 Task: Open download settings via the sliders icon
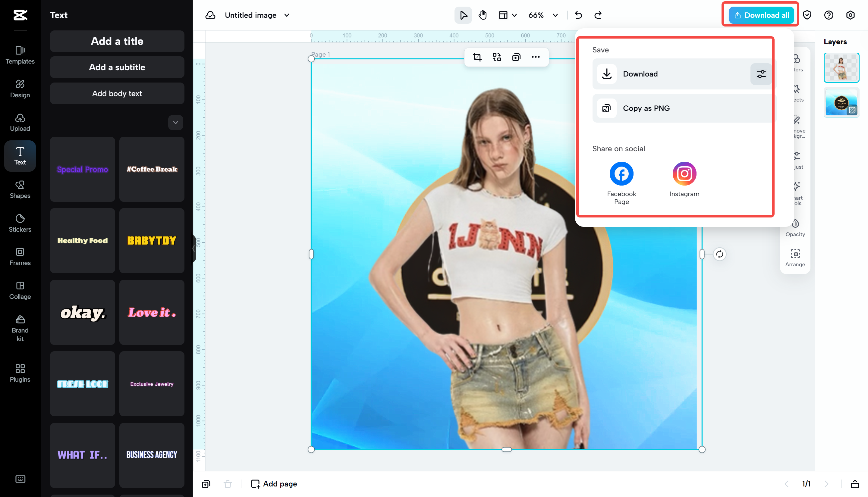click(760, 74)
